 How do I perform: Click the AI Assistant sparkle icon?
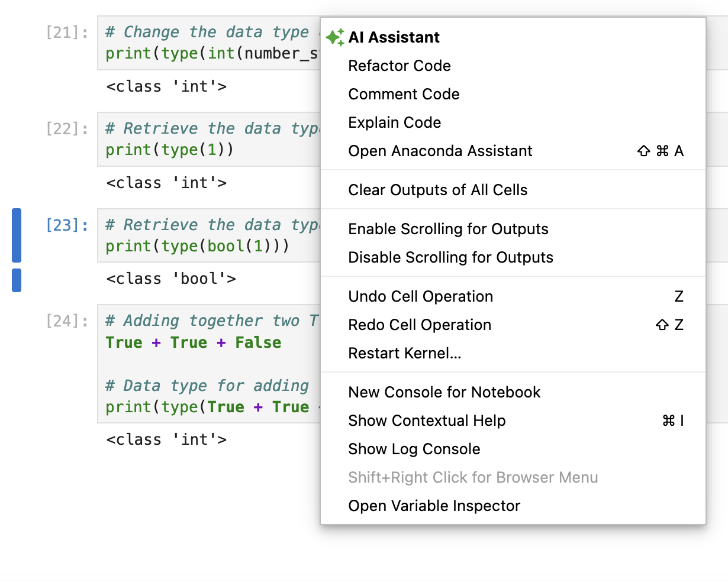[x=335, y=37]
